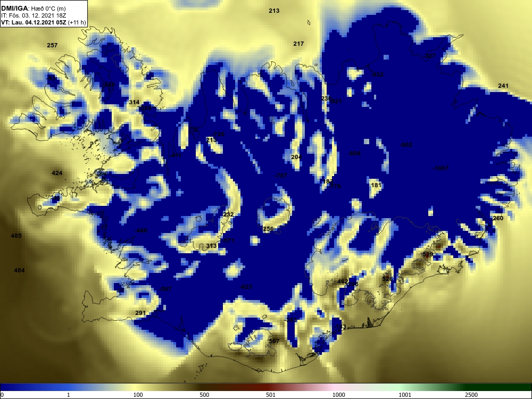Click the '256' value near the central glacier
The image size is (532, 399).
(x=268, y=229)
